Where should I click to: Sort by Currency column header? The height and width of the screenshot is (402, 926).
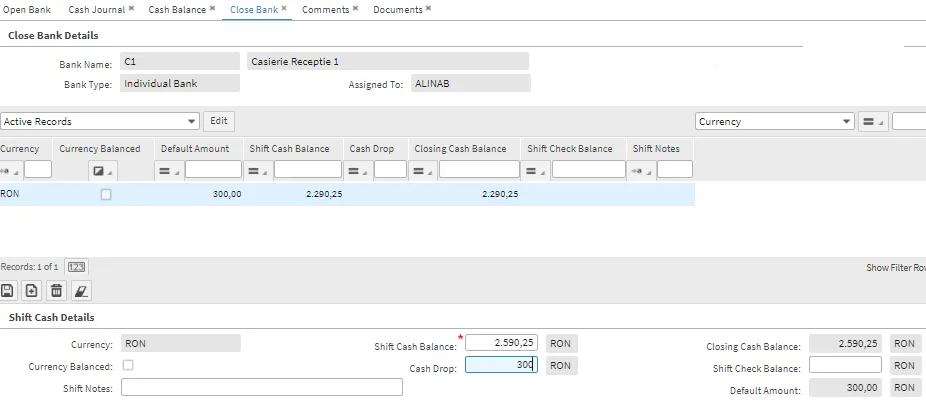[x=19, y=149]
